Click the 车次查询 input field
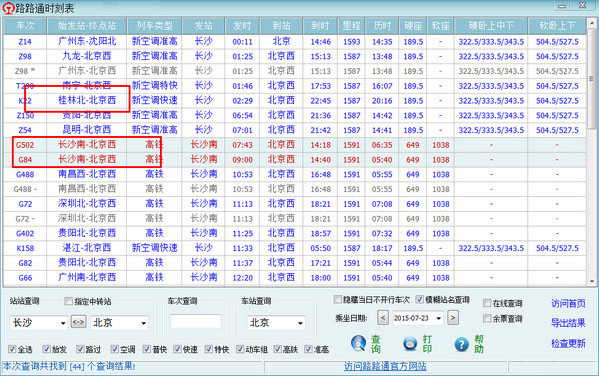599x376 pixels. (196, 321)
